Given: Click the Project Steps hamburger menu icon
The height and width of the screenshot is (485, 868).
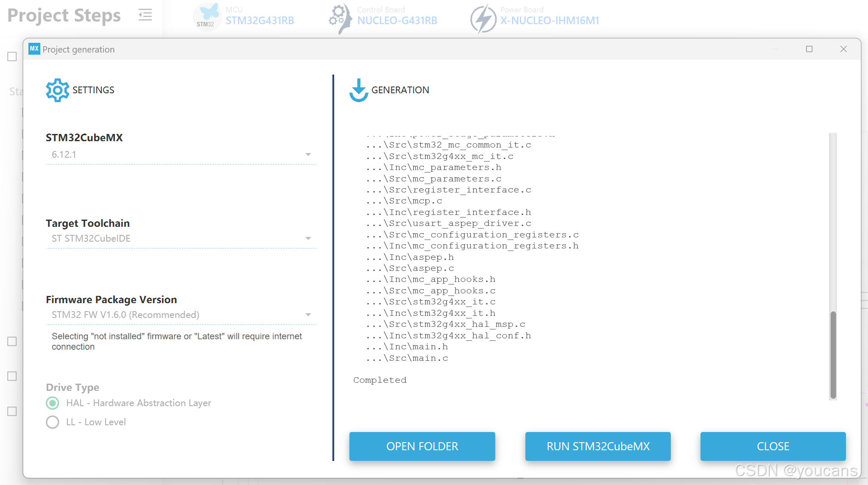Looking at the screenshot, I should click(145, 14).
